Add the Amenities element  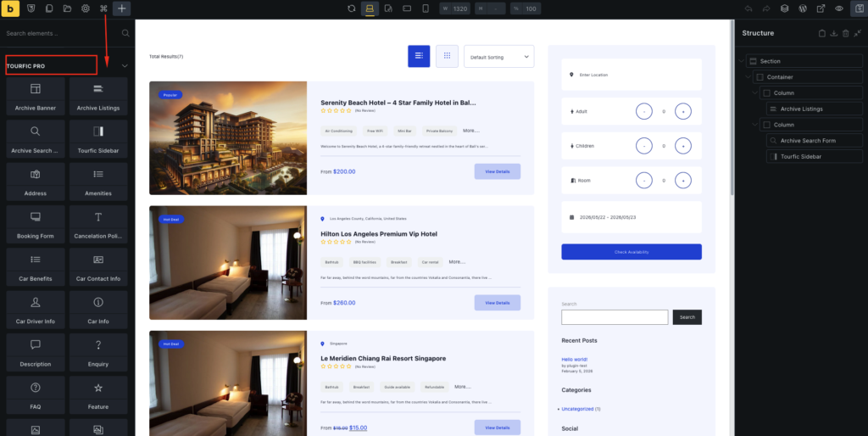pos(98,182)
